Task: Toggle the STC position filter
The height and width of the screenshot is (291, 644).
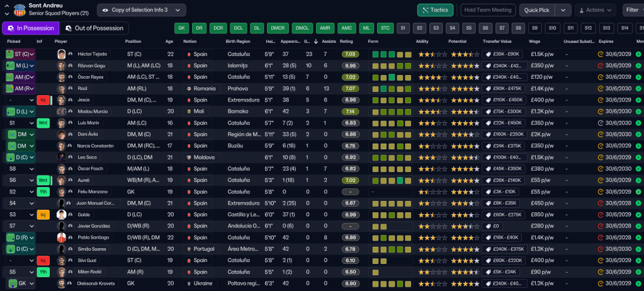Action: click(385, 28)
